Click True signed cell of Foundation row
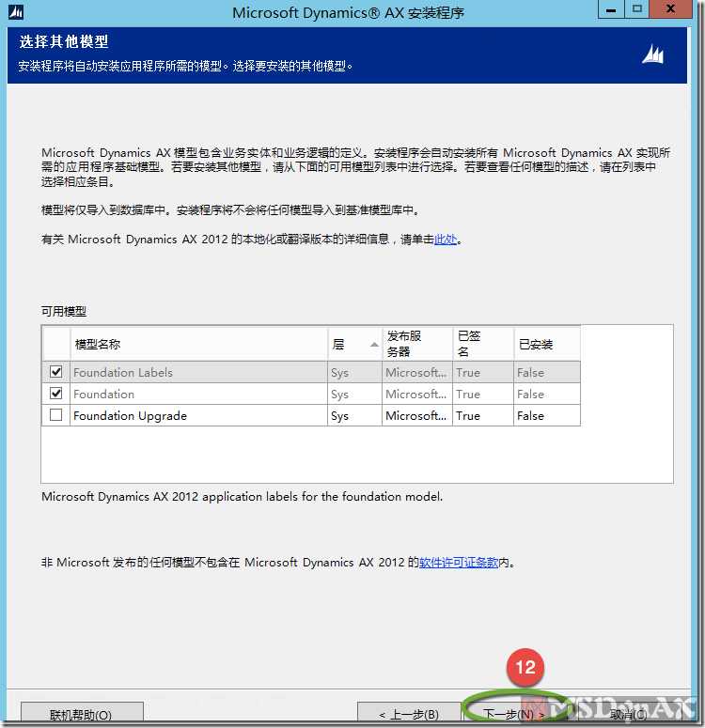Image resolution: width=705 pixels, height=728 pixels. [483, 394]
